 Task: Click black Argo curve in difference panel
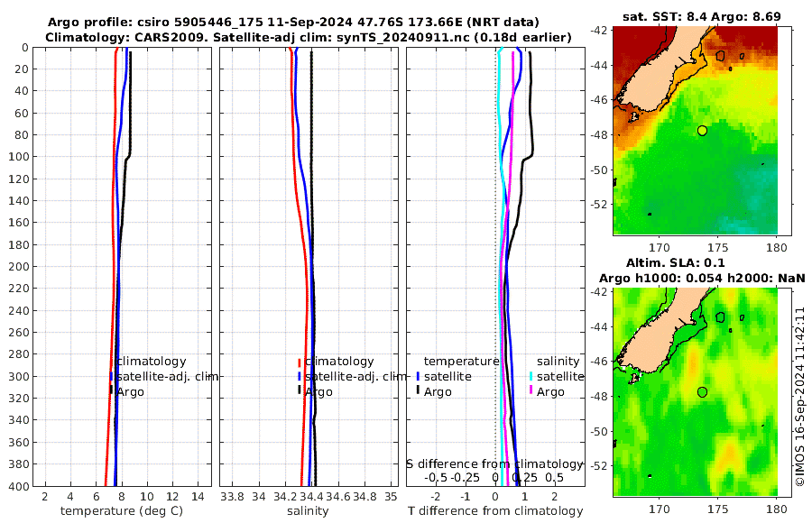tap(531, 104)
